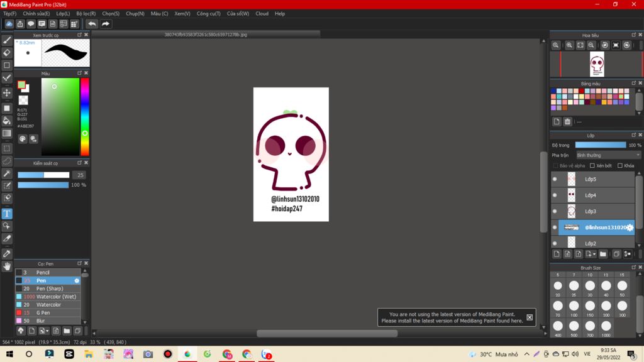Pick the Gradient tool
Image resolution: width=644 pixels, height=362 pixels.
[7, 133]
